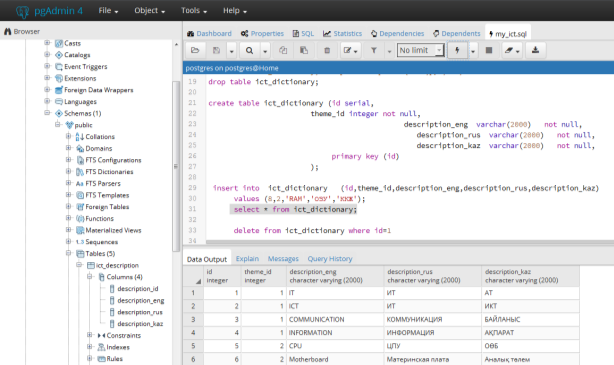This screenshot has width=614, height=365.
Task: Collapse the Tables (5) tree node
Action: [x=68, y=253]
